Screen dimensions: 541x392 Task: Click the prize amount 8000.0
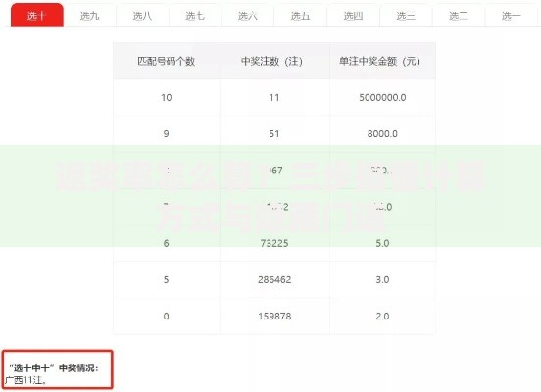point(382,134)
